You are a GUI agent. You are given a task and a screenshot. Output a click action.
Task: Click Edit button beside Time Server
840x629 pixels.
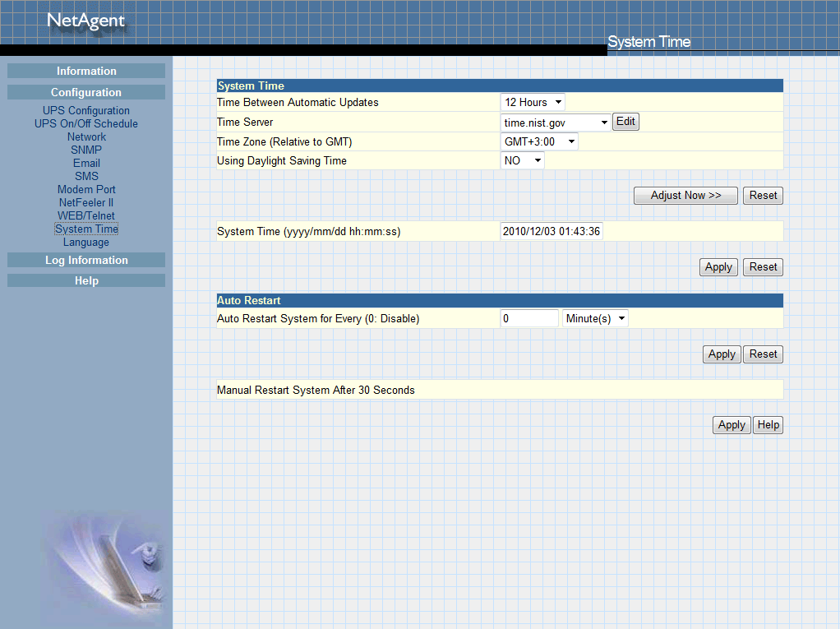[x=625, y=122]
